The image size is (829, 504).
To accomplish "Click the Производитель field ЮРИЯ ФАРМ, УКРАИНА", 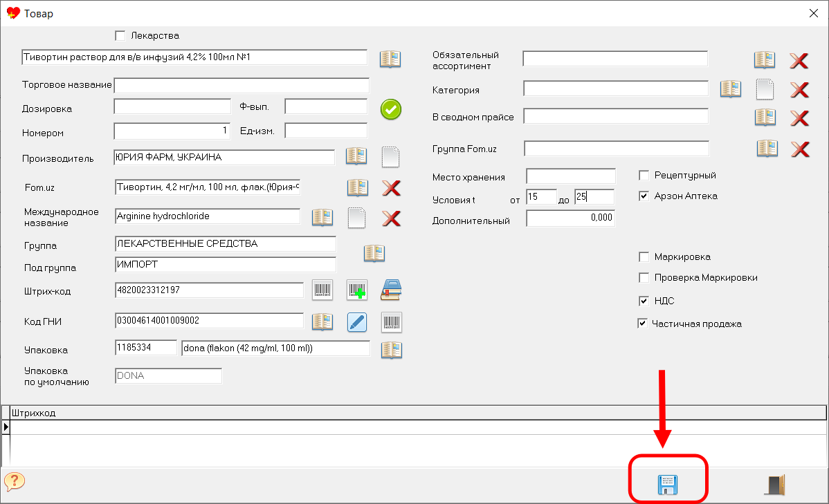I will tap(224, 157).
